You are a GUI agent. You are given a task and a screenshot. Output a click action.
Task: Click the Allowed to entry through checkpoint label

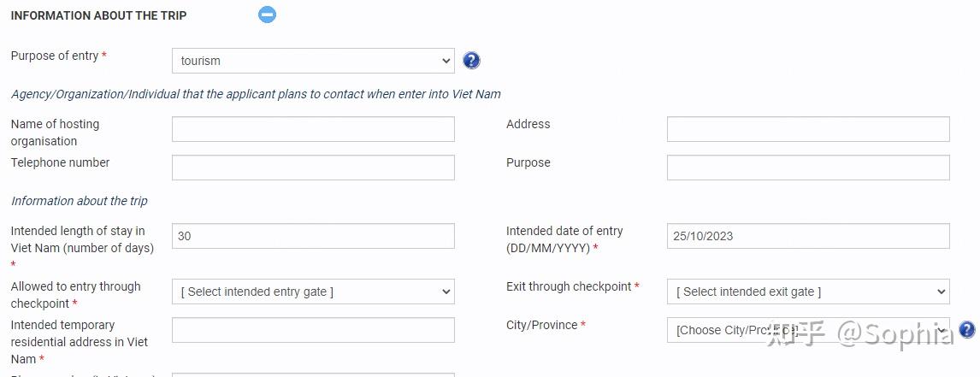[75, 295]
